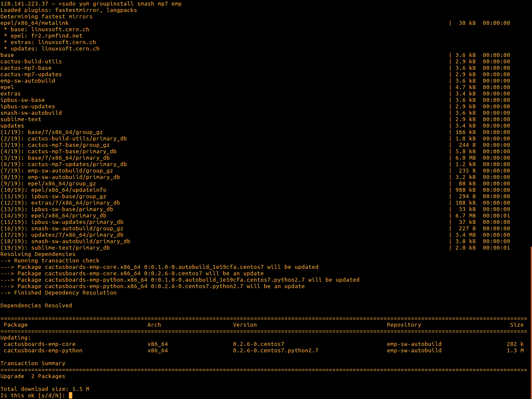The image size is (532, 399).
Task: Click the Total download size line
Action: [44, 389]
